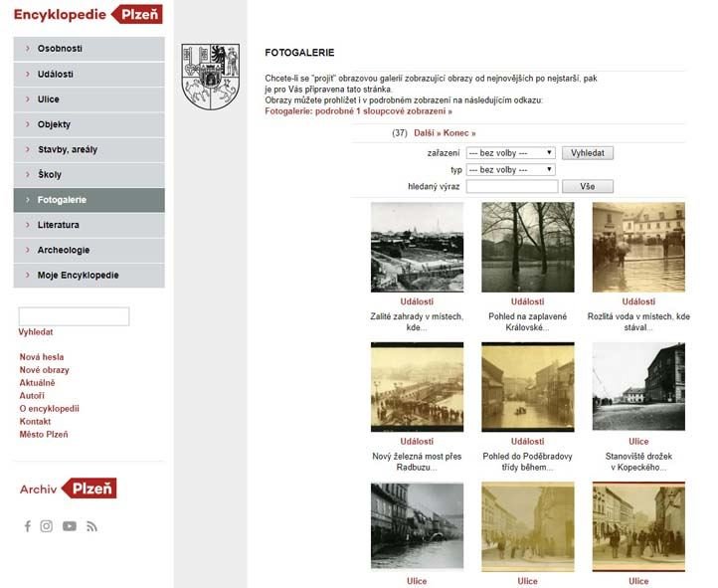This screenshot has width=718, height=588.
Task: Open the Instagram icon link
Action: [x=47, y=526]
